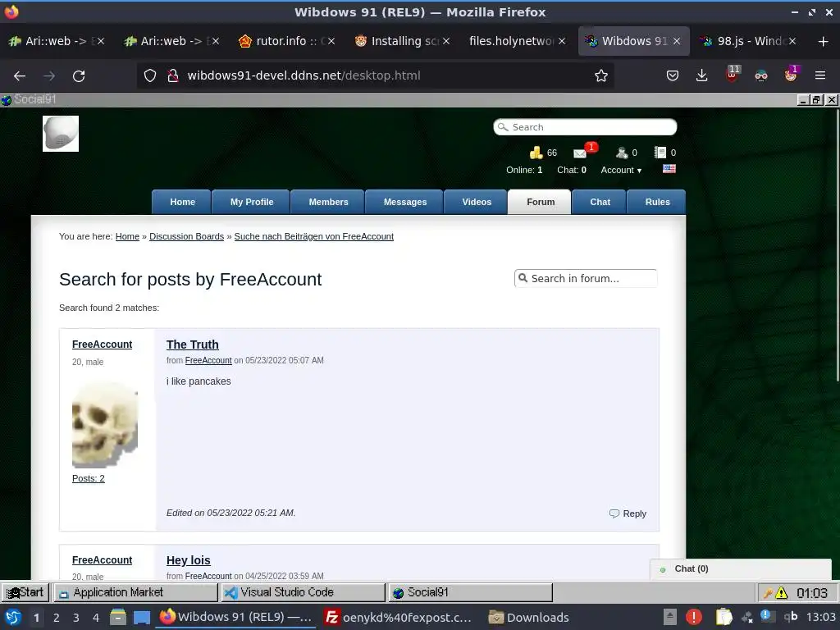This screenshot has height=630, width=840.
Task: Click FreeAccount's skull avatar thumbnail
Action: (105, 426)
